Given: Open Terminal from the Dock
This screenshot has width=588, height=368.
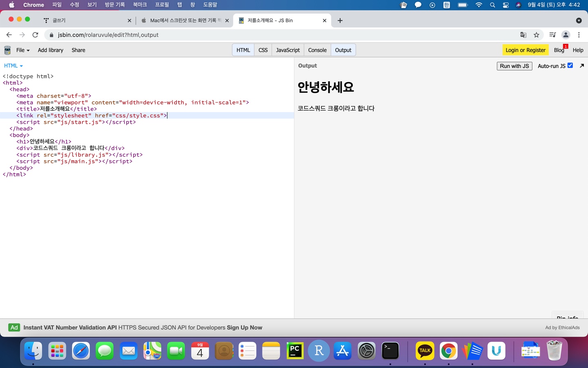Looking at the screenshot, I should 390,351.
